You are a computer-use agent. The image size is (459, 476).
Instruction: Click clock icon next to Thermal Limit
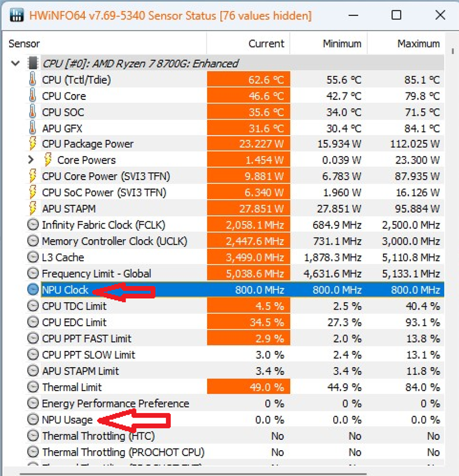pyautogui.click(x=33, y=387)
